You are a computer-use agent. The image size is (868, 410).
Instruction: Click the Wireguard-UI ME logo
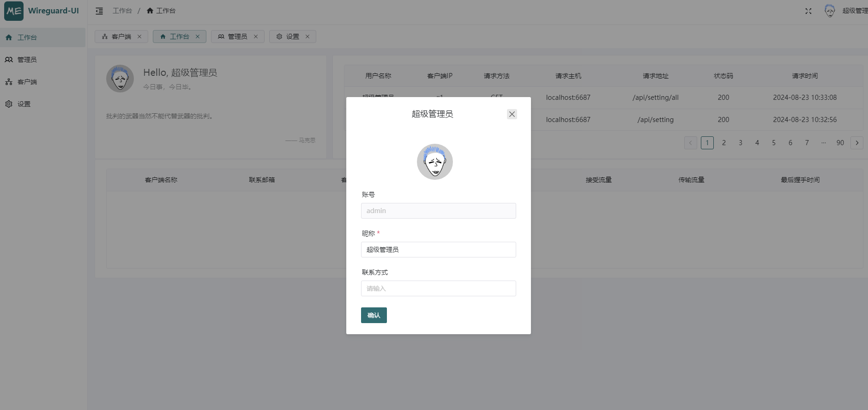pyautogui.click(x=14, y=11)
